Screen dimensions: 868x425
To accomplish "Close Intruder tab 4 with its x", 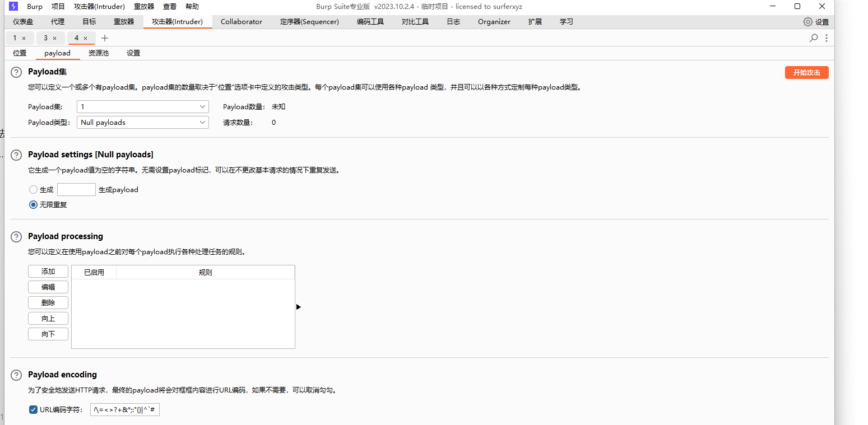I will [x=85, y=38].
